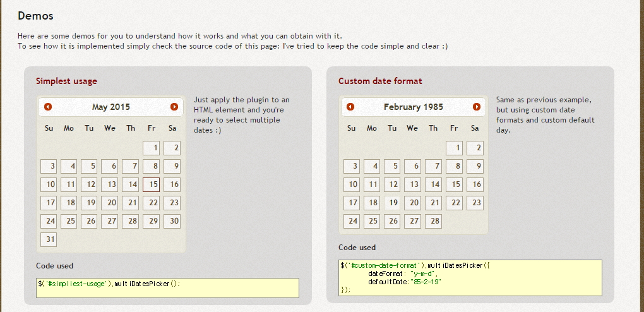Go to previous month from February 1985
Image resolution: width=644 pixels, height=312 pixels.
350,107
